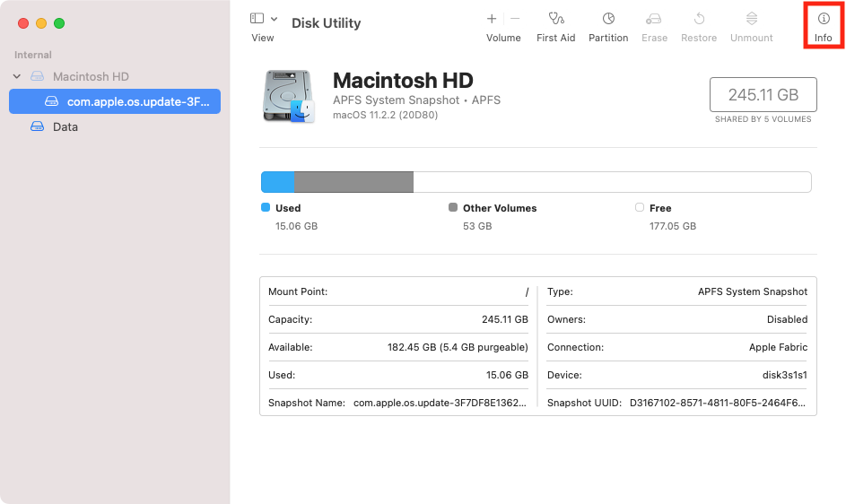Maximize the window with green button
This screenshot has width=846, height=504.
click(x=59, y=23)
